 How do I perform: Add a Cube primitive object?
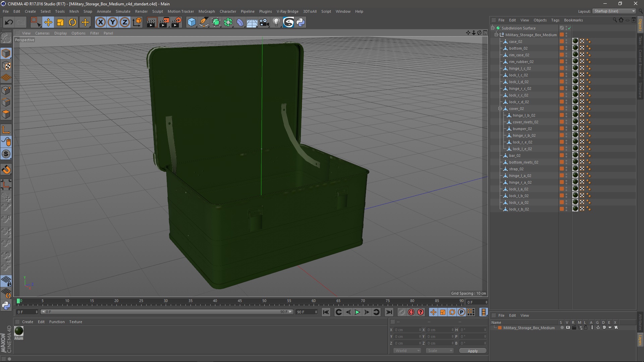tap(192, 22)
